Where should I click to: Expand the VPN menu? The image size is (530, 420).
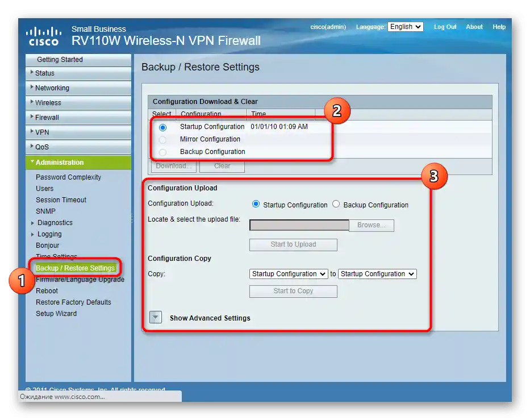pyautogui.click(x=78, y=132)
